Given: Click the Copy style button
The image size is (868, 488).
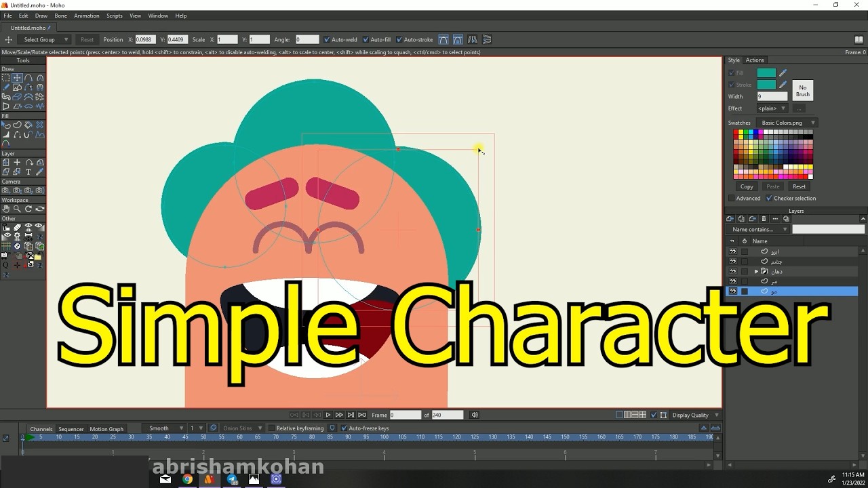Looking at the screenshot, I should pyautogui.click(x=747, y=186).
